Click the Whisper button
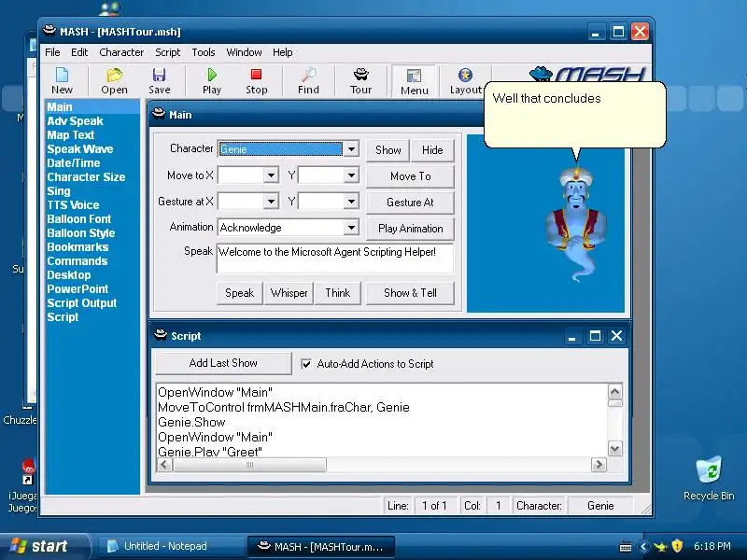The image size is (747, 560). pos(289,293)
